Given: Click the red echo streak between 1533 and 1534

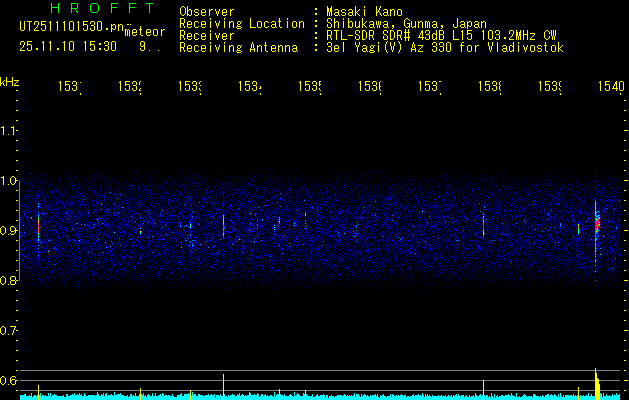Looking at the screenshot, I should click(x=223, y=227).
